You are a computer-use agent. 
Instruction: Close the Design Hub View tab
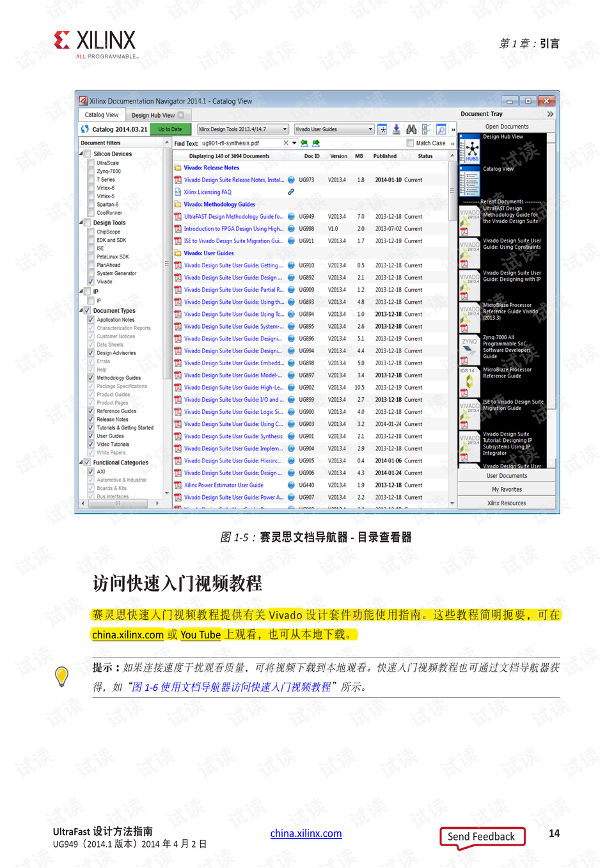(181, 115)
